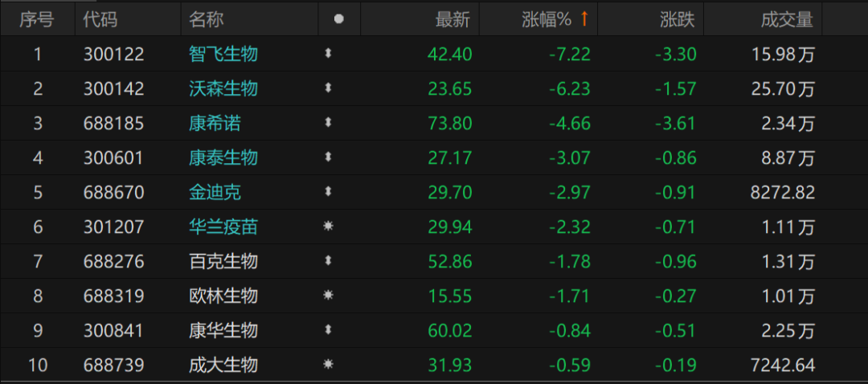This screenshot has width=868, height=384.
Task: Click change value -3.61
Action: tap(675, 124)
